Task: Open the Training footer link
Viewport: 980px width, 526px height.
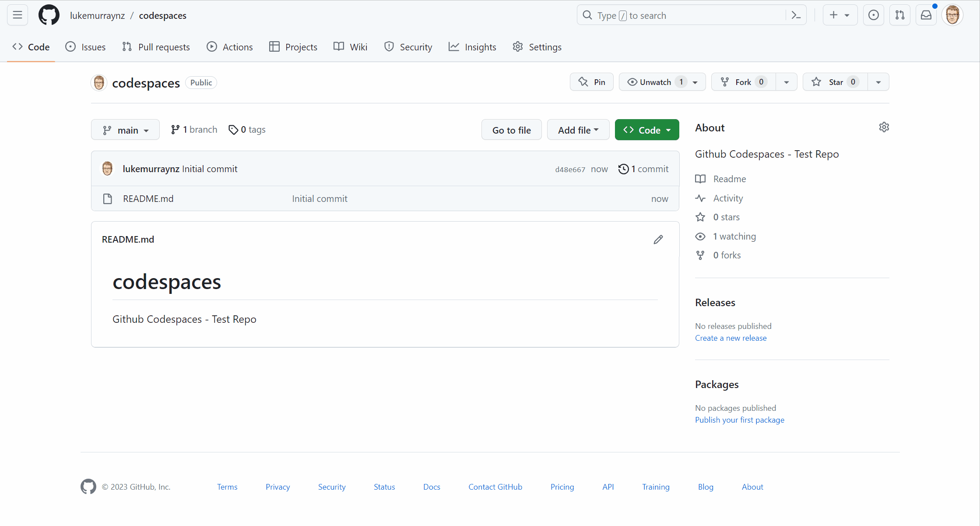Action: pos(656,487)
